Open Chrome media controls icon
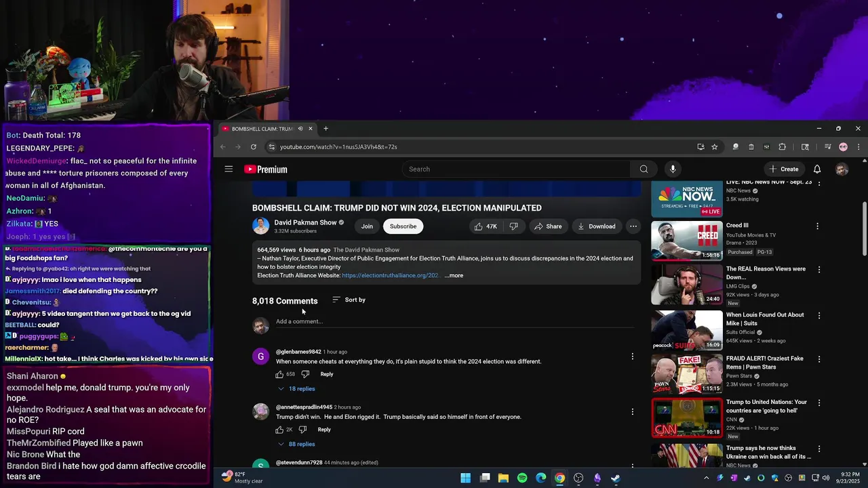868x488 pixels. click(x=828, y=146)
